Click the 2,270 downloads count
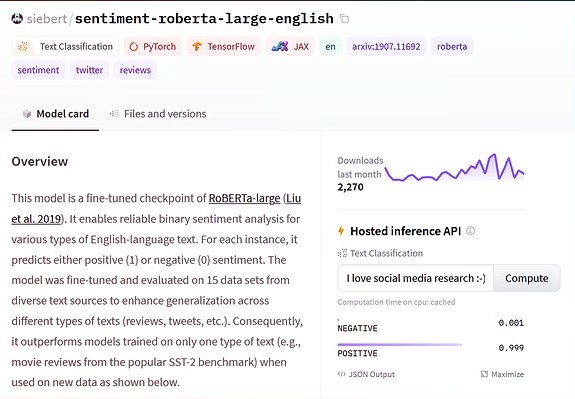575x399 pixels. click(x=351, y=187)
